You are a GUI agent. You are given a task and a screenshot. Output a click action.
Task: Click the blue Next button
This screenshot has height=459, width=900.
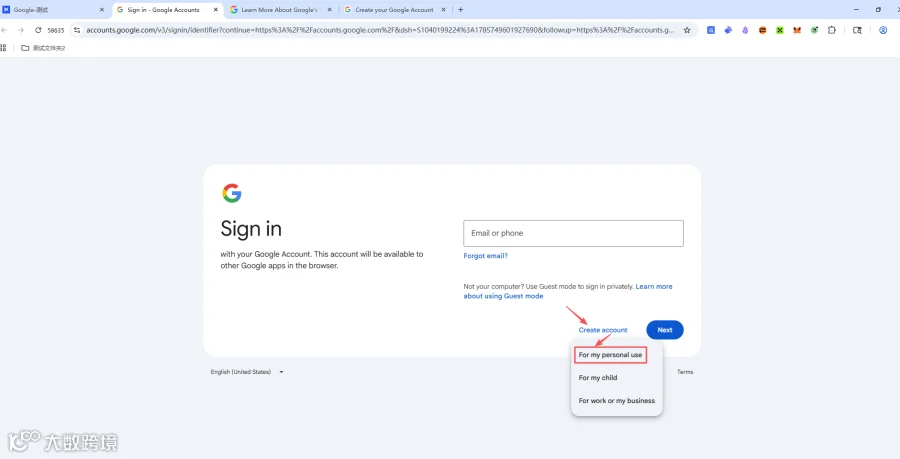[665, 330]
